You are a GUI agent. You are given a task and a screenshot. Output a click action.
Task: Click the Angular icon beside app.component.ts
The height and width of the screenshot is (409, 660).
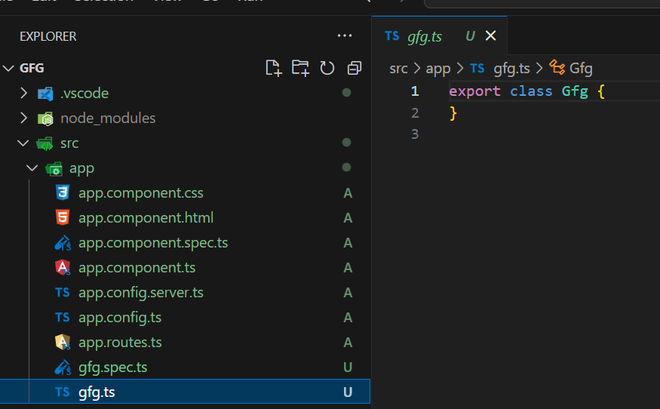click(62, 267)
